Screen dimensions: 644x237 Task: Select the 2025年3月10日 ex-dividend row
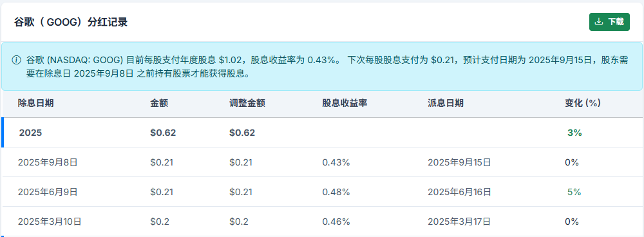point(323,222)
